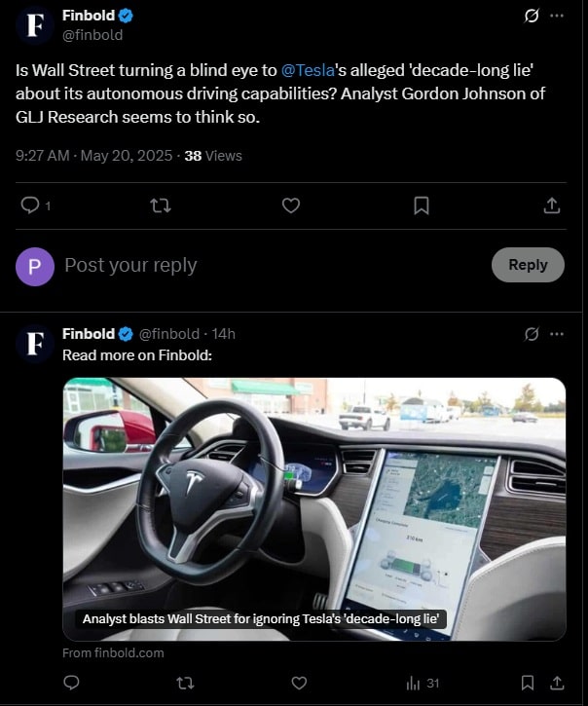The height and width of the screenshot is (706, 588).
Task: Open more options menu on main post
Action: pos(557,17)
